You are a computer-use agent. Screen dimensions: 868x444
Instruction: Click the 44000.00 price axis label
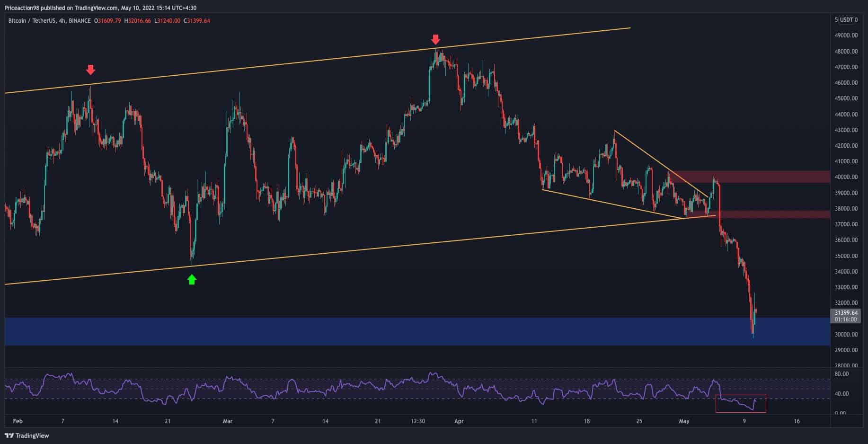(x=846, y=115)
